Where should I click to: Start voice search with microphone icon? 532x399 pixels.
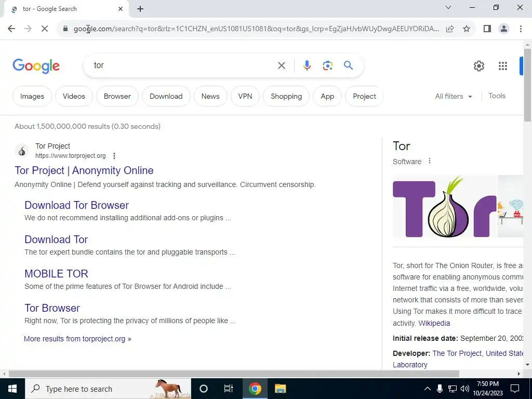tap(307, 65)
